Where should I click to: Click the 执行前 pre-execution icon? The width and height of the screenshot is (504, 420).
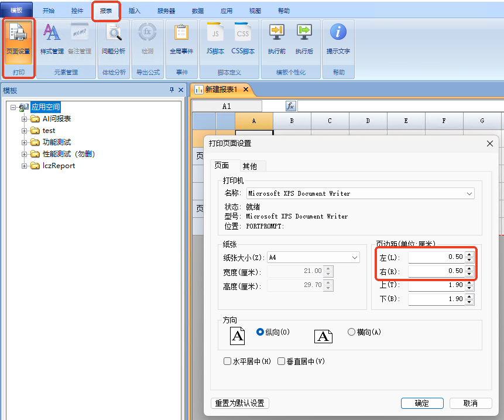point(276,40)
